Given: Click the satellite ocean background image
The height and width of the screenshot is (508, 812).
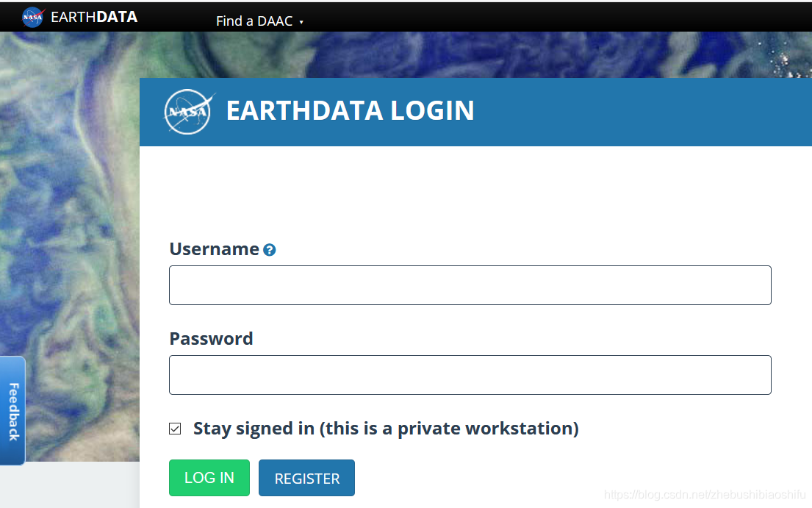Looking at the screenshot, I should coord(69,207).
